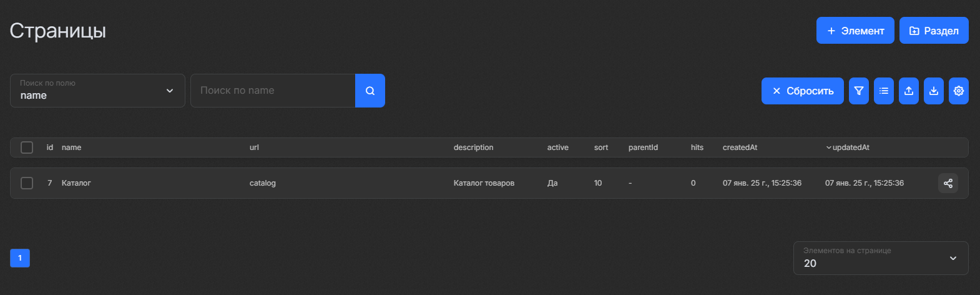
Task: Open the Каталог row by its name
Action: (76, 183)
